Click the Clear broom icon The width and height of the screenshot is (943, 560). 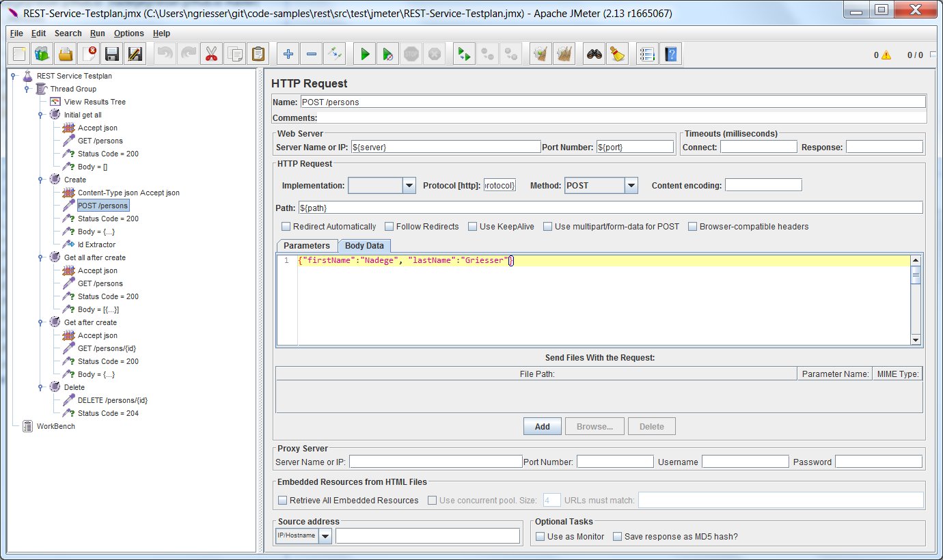[541, 54]
